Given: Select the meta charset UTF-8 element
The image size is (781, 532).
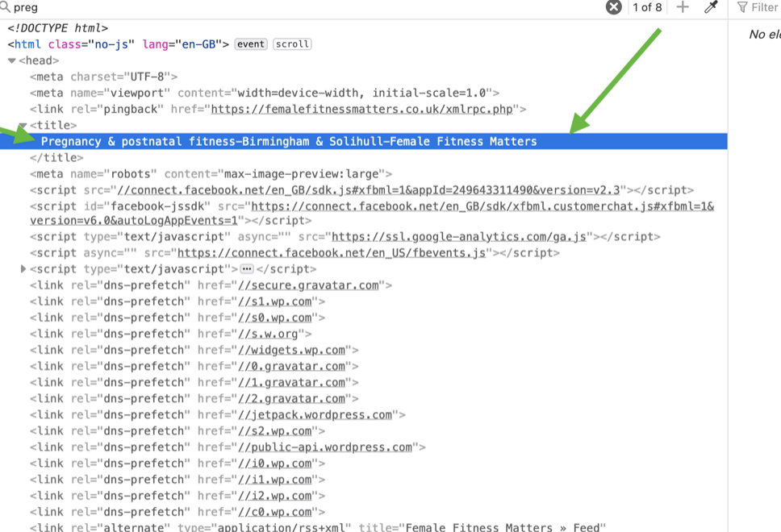Looking at the screenshot, I should pyautogui.click(x=103, y=77).
